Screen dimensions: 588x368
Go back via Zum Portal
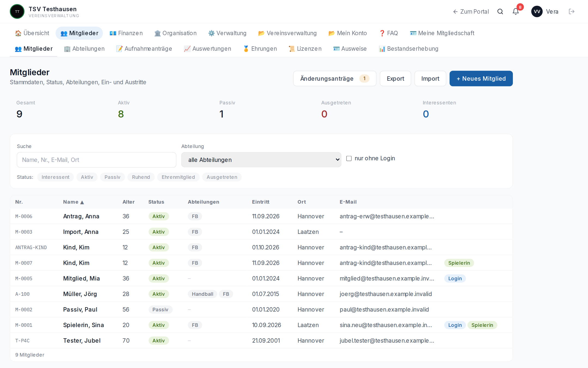point(471,11)
